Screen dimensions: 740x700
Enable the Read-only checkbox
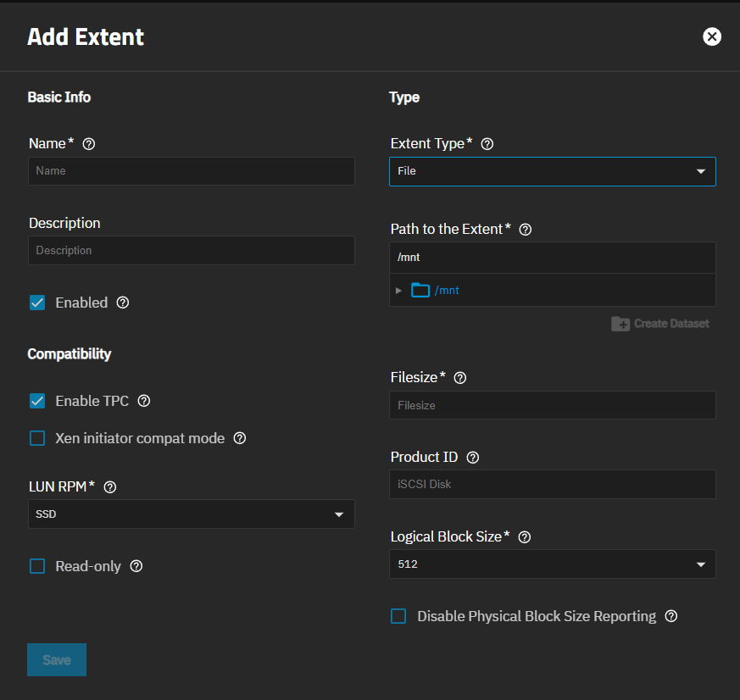(37, 566)
